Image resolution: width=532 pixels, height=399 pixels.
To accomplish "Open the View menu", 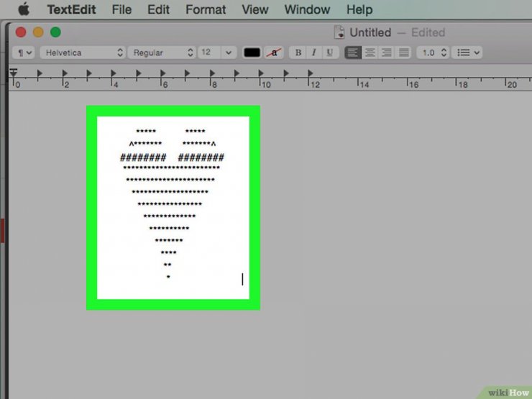I will [254, 9].
